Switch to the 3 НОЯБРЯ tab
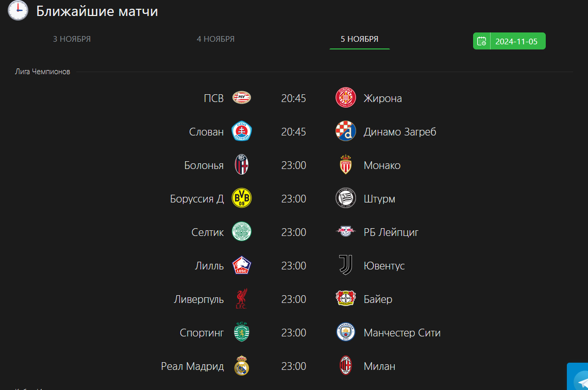The height and width of the screenshot is (390, 588). coord(72,39)
